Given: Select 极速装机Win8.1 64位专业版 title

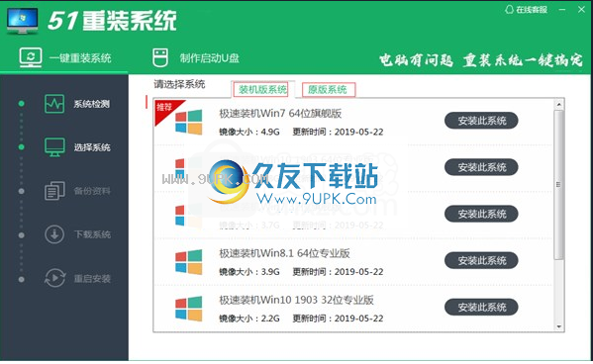Looking at the screenshot, I should (x=284, y=253).
